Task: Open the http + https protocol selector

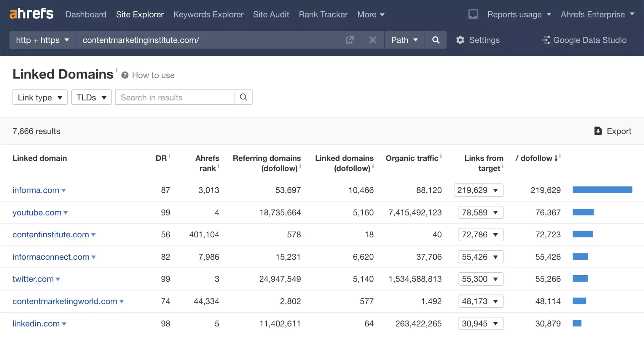Action: [42, 40]
